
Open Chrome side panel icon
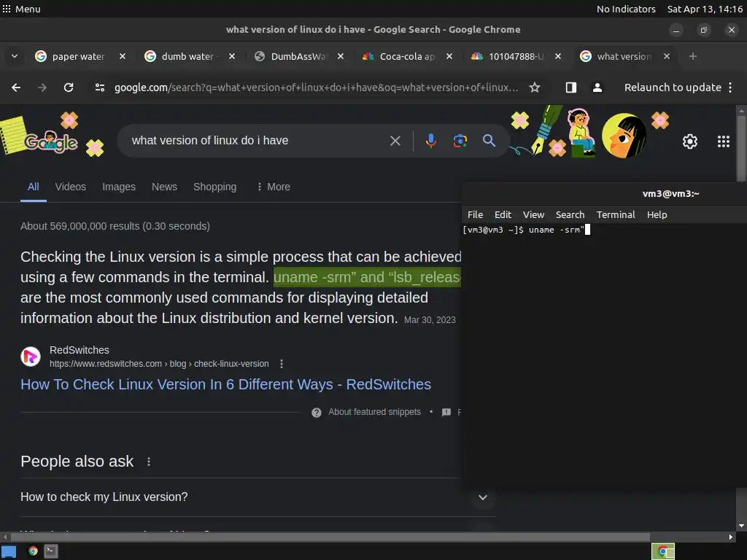[x=570, y=87]
